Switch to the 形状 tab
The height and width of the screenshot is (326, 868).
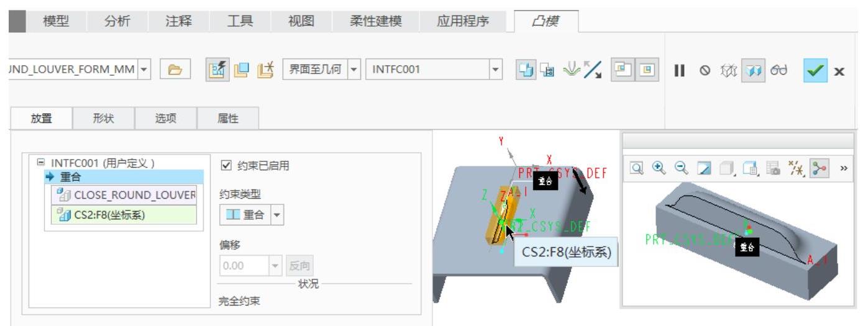(x=104, y=117)
